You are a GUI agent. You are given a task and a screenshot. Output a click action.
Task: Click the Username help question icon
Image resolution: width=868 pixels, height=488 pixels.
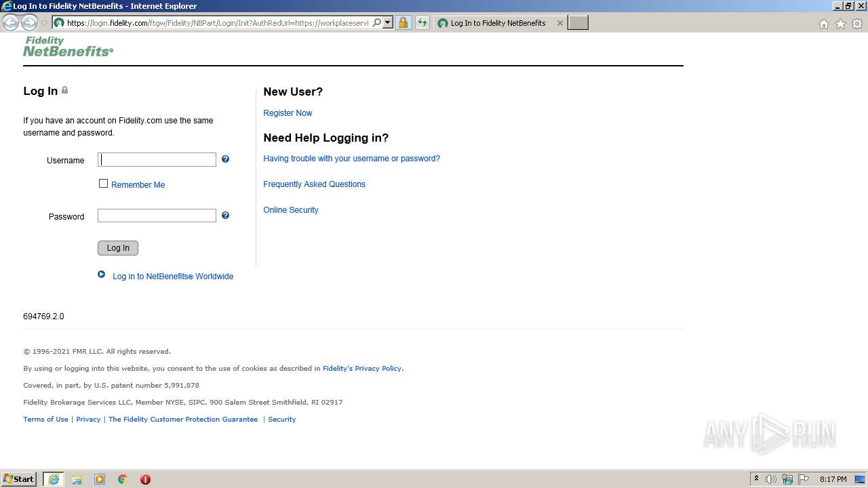225,159
